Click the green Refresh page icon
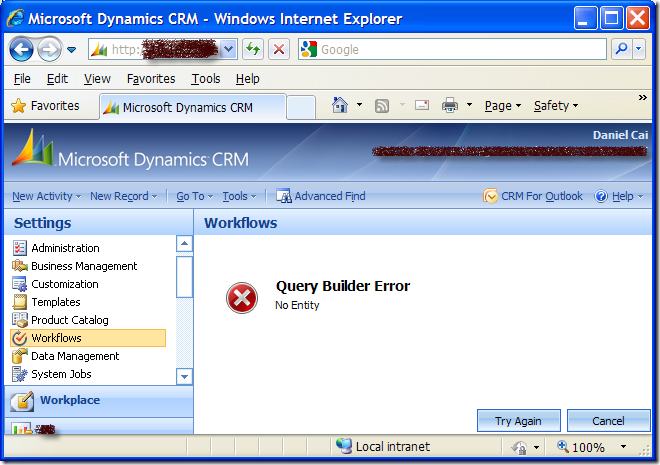 (x=253, y=50)
